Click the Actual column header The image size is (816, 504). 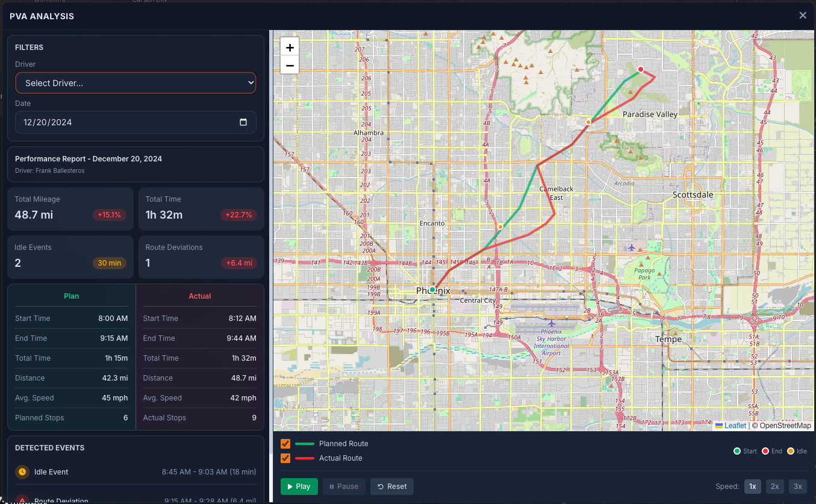[x=200, y=296]
